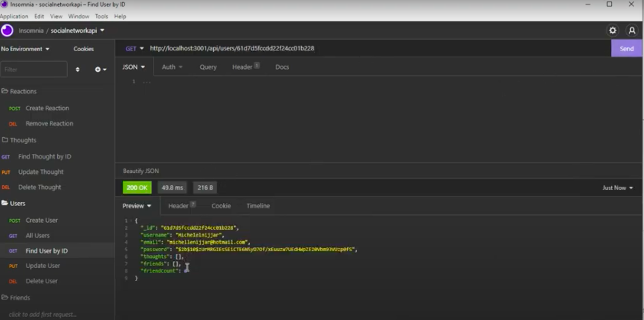Click the Insomnia logo icon
This screenshot has height=320, width=644.
click(6, 31)
